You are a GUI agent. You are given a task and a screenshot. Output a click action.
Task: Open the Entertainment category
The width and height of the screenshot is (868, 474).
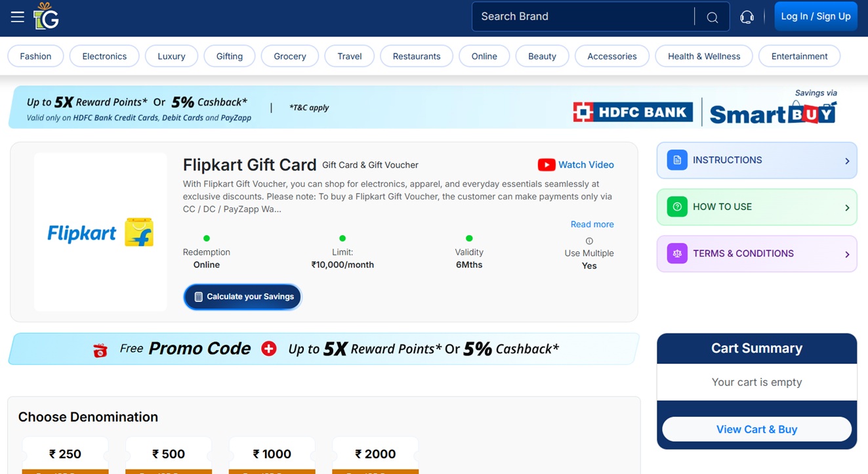799,56
